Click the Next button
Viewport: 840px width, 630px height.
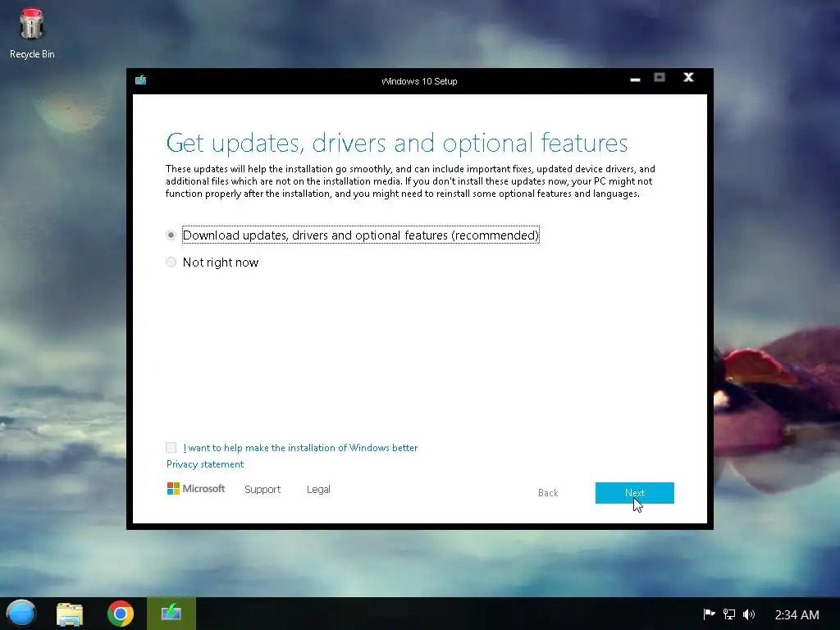tap(635, 493)
